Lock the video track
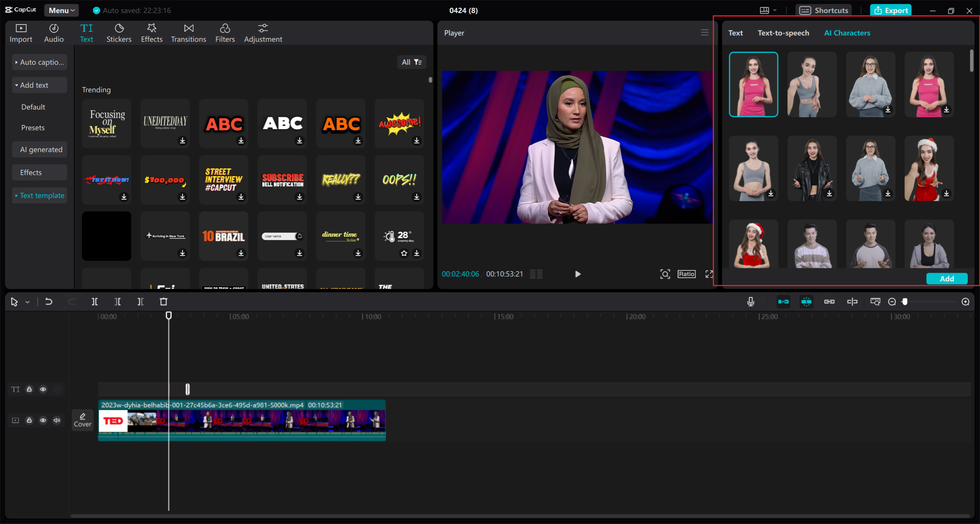Viewport: 980px width, 524px height. click(29, 420)
